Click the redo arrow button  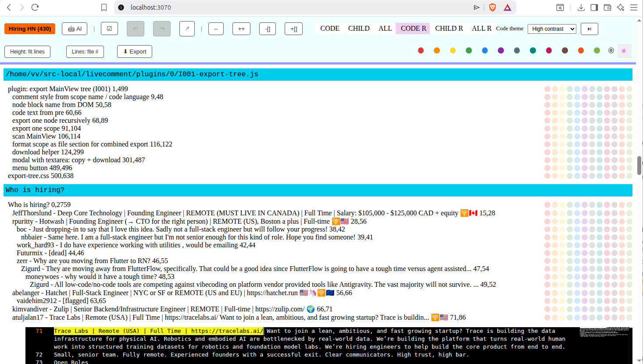click(x=162, y=29)
